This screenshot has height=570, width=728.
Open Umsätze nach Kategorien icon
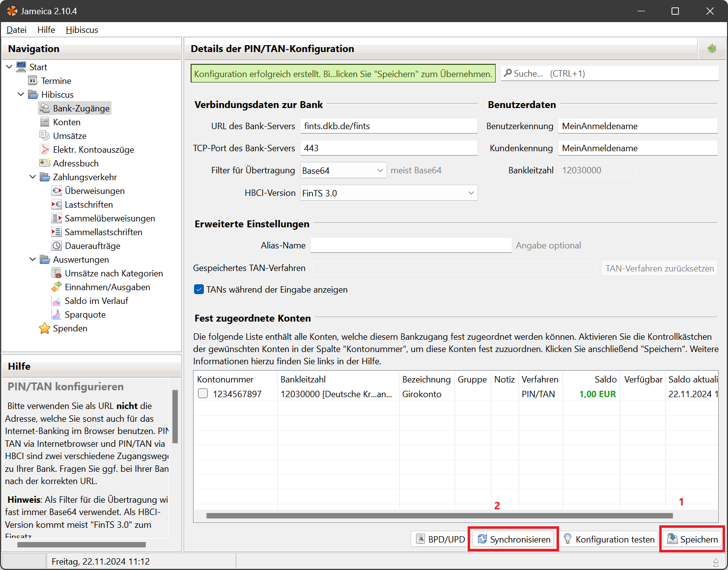tap(56, 273)
